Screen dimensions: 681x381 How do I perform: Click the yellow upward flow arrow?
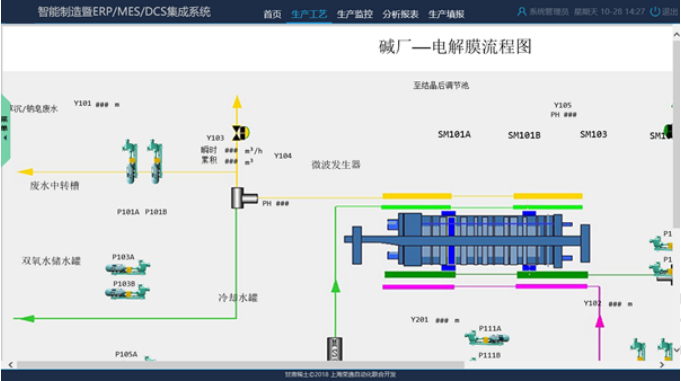[x=237, y=102]
